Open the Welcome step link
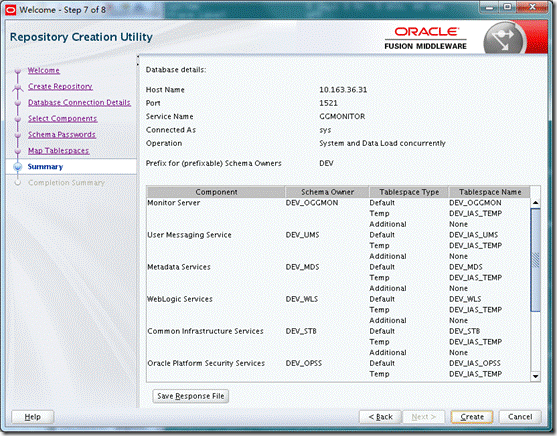557x436 pixels. coord(44,70)
